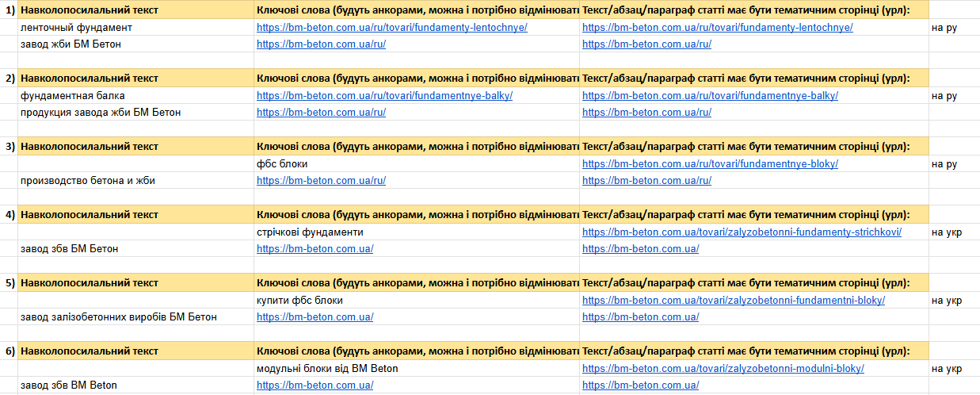Open the zalyzobetonni-fundamentni-bloky link
This screenshot has width=980, height=395.
734,301
